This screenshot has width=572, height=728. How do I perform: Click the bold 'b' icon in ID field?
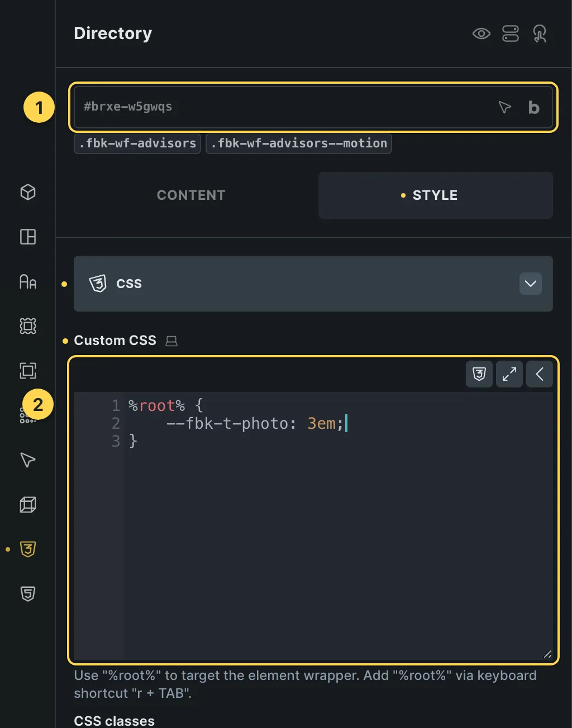click(x=533, y=107)
